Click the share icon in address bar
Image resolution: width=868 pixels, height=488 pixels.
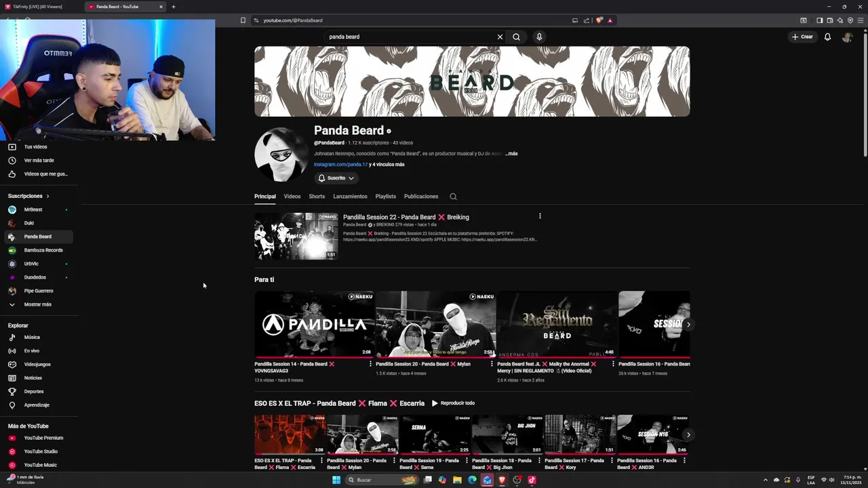point(587,20)
